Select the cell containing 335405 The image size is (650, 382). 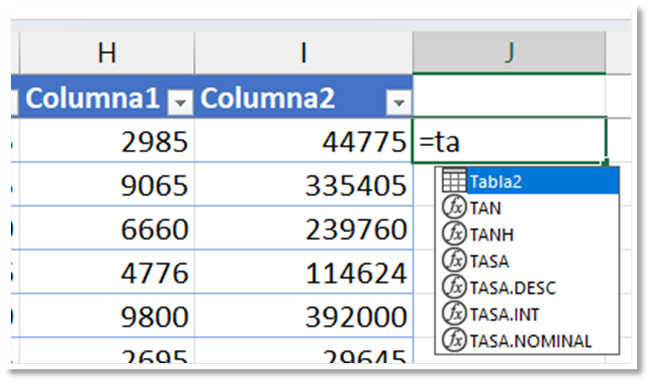point(303,185)
